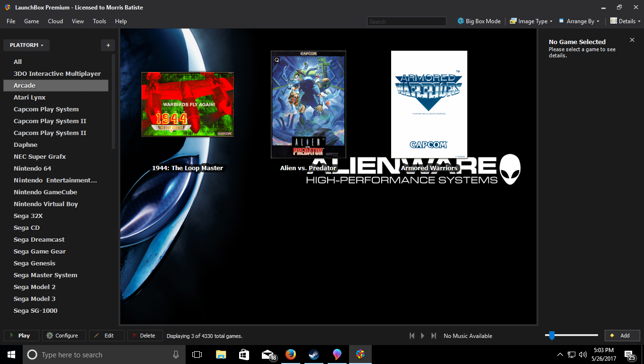Open File Explorer from the taskbar
644x364 pixels.
click(x=221, y=355)
